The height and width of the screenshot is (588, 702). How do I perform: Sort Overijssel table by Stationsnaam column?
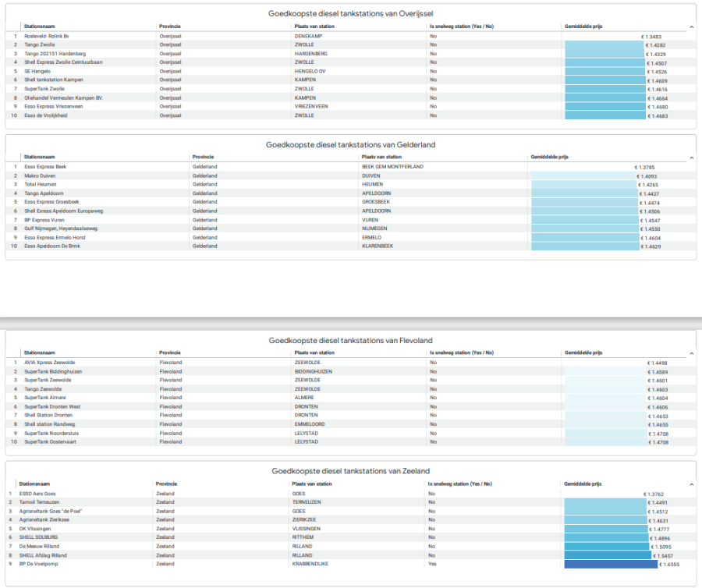click(40, 27)
